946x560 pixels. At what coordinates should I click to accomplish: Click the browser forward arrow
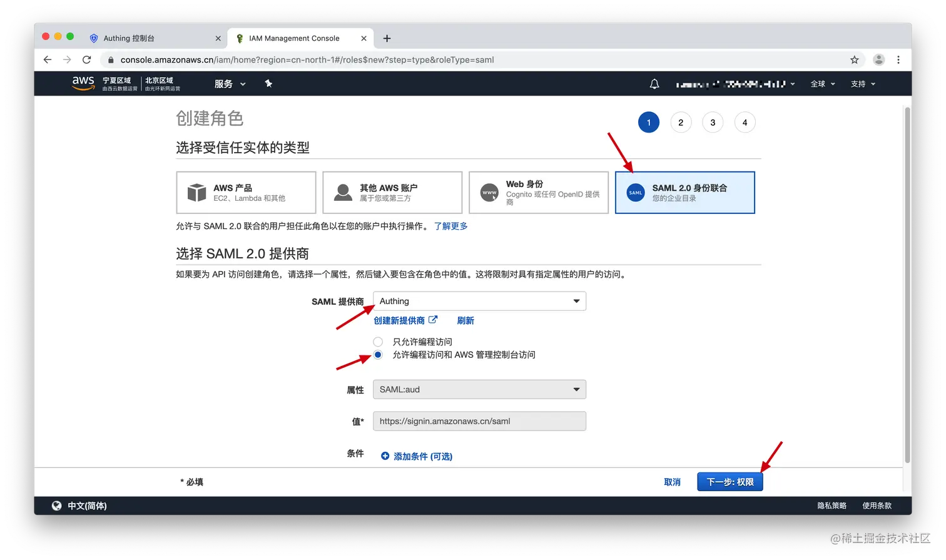click(67, 59)
